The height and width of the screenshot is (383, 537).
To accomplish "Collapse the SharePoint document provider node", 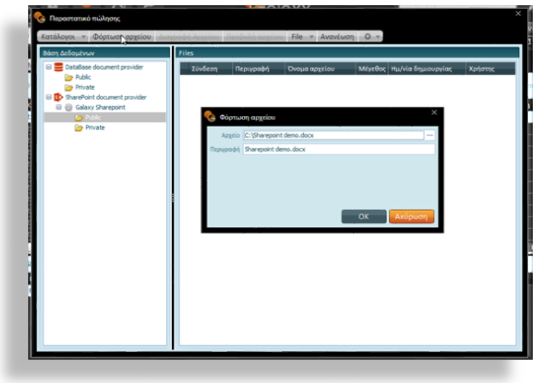I will point(49,97).
